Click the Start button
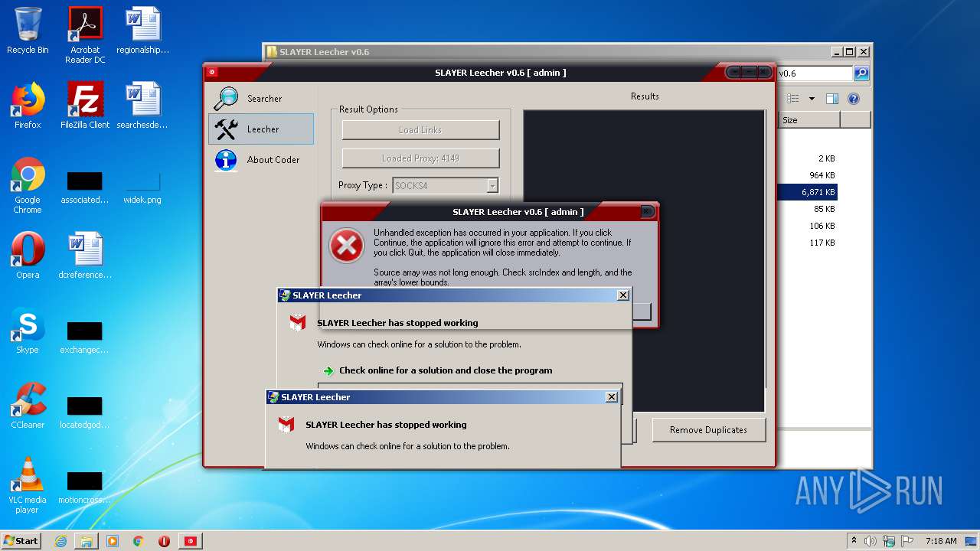The image size is (980, 551). click(x=21, y=541)
